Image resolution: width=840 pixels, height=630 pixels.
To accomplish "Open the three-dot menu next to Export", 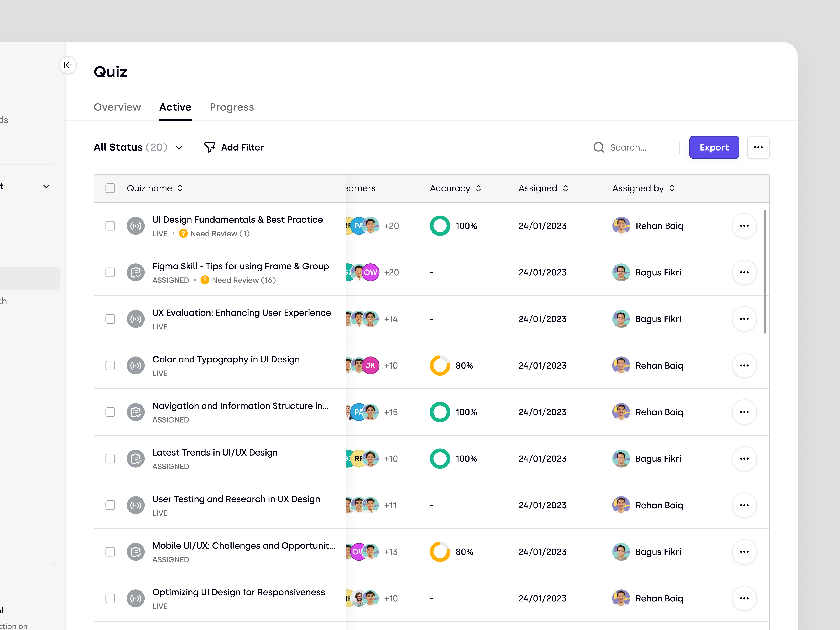I will 758,147.
